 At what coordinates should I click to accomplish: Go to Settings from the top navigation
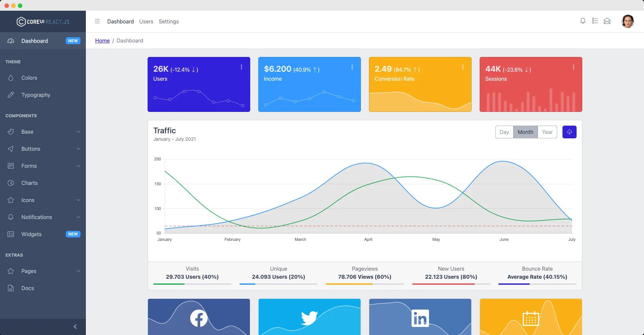(x=169, y=21)
